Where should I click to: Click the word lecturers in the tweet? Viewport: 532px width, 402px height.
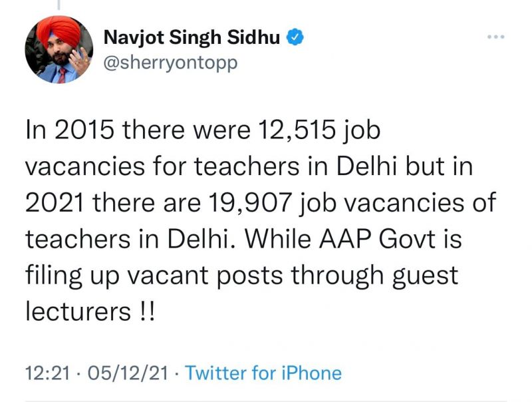click(74, 310)
